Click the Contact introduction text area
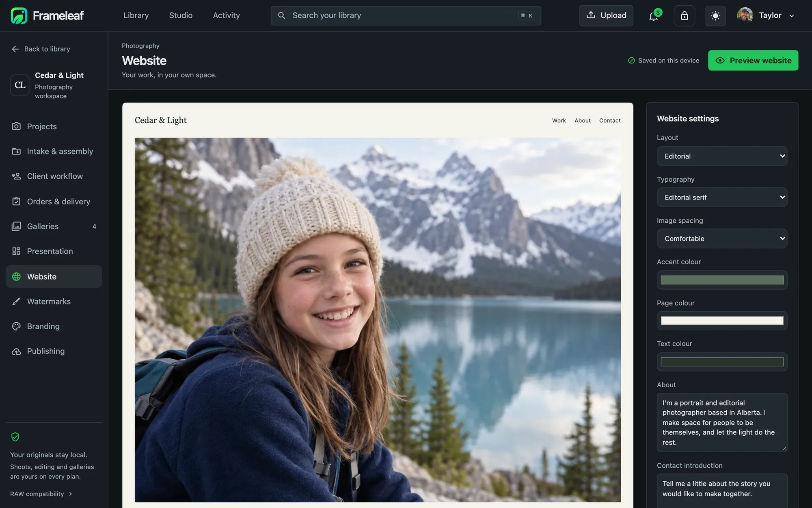The image size is (812, 508). (722, 491)
